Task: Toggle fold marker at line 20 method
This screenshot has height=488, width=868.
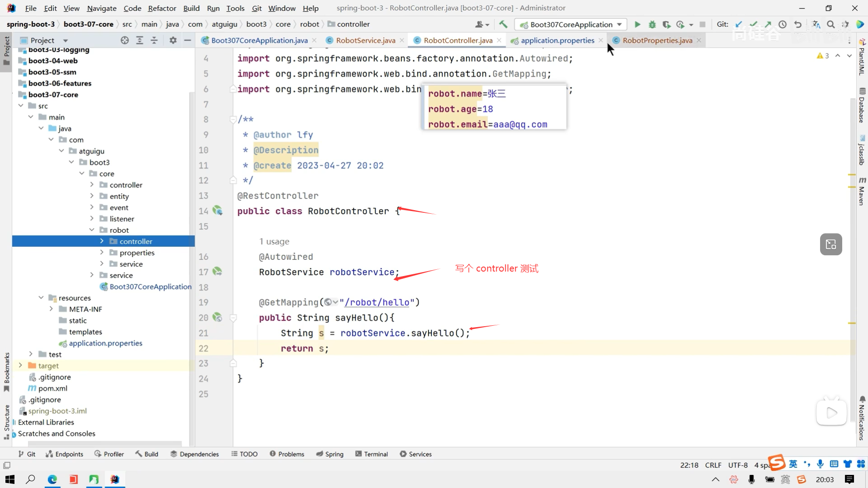Action: [x=233, y=318]
